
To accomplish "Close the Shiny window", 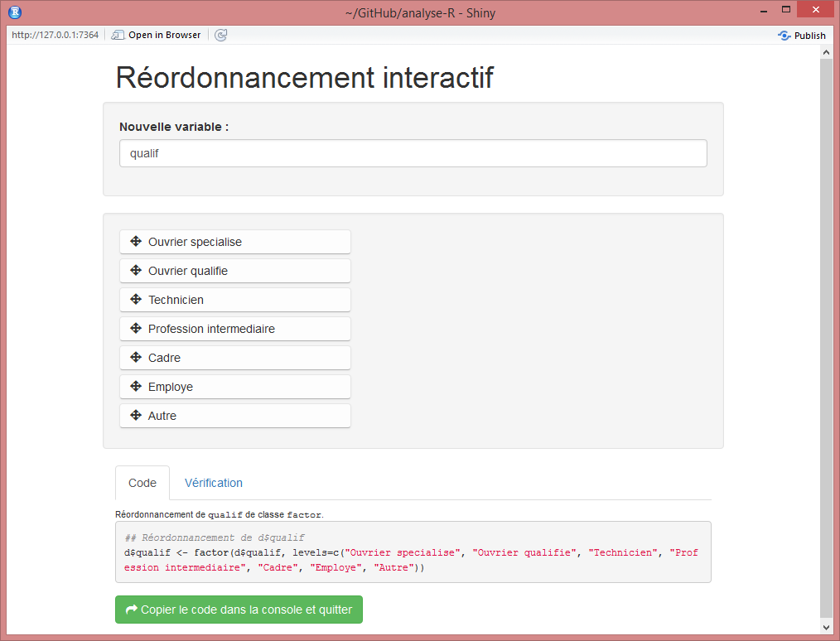I will pyautogui.click(x=815, y=10).
